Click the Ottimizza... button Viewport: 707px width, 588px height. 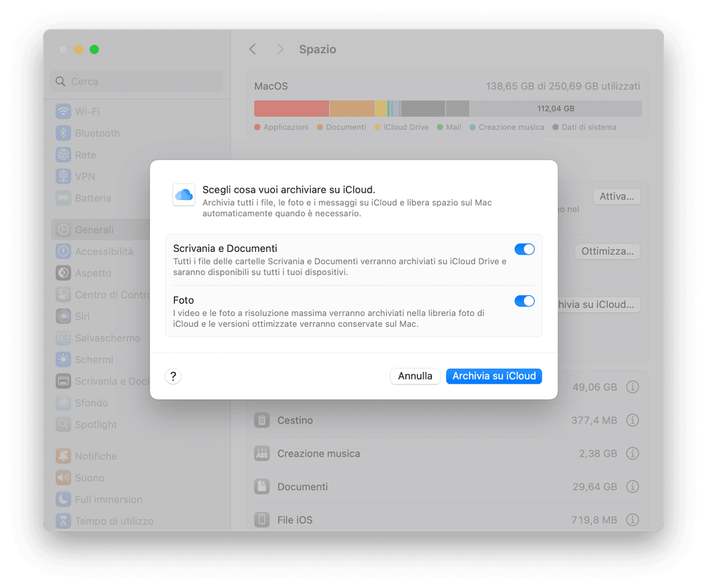[608, 251]
